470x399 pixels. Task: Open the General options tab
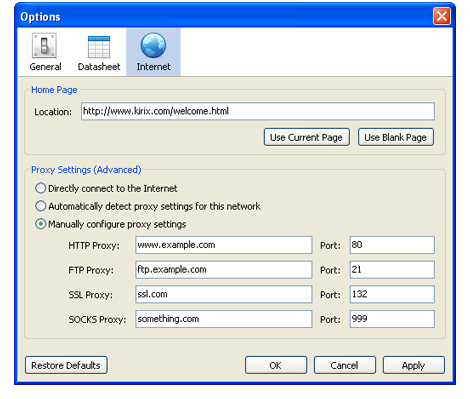pyautogui.click(x=45, y=52)
